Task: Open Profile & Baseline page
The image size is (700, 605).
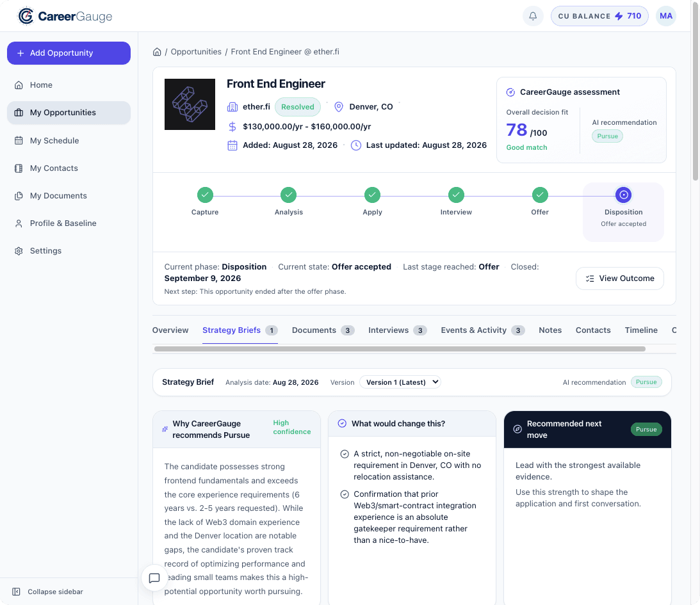Action: 69,223
